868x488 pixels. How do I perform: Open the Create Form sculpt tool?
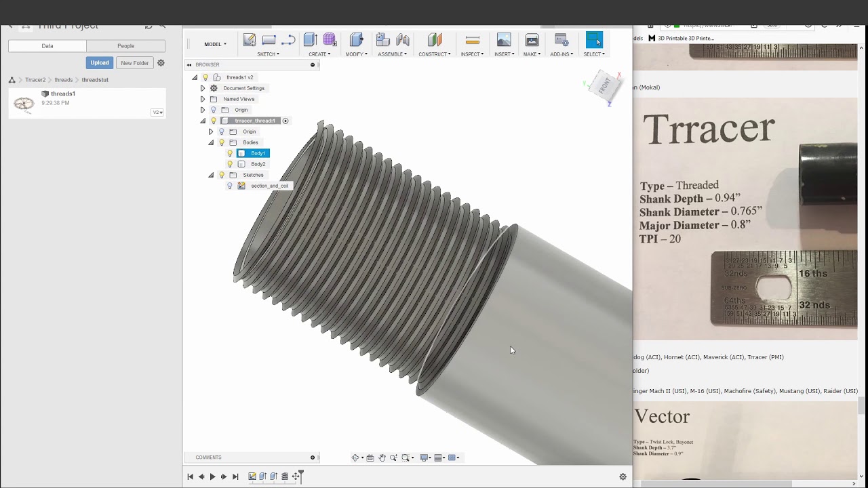330,40
